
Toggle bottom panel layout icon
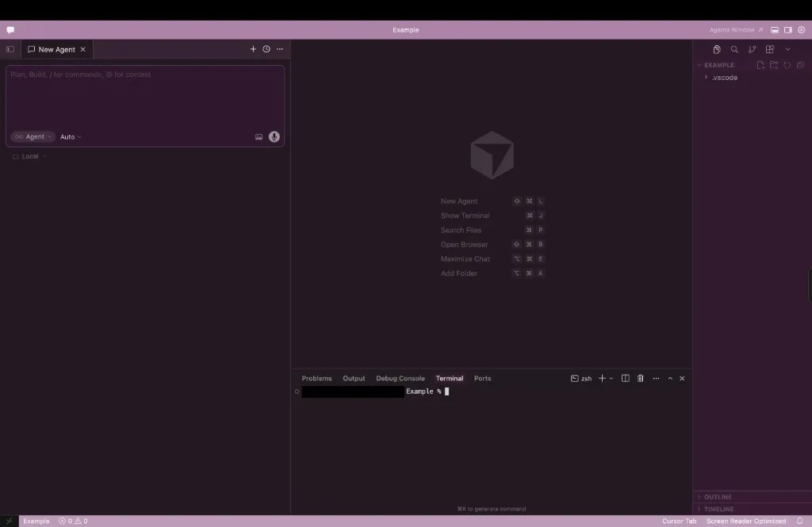pos(775,30)
